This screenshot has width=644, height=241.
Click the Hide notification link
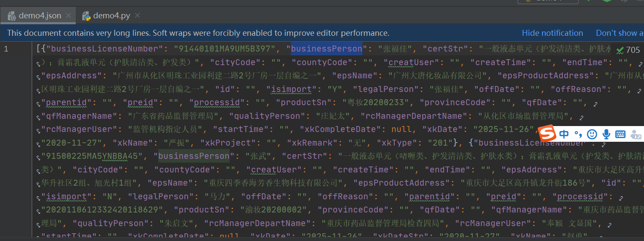click(x=552, y=33)
